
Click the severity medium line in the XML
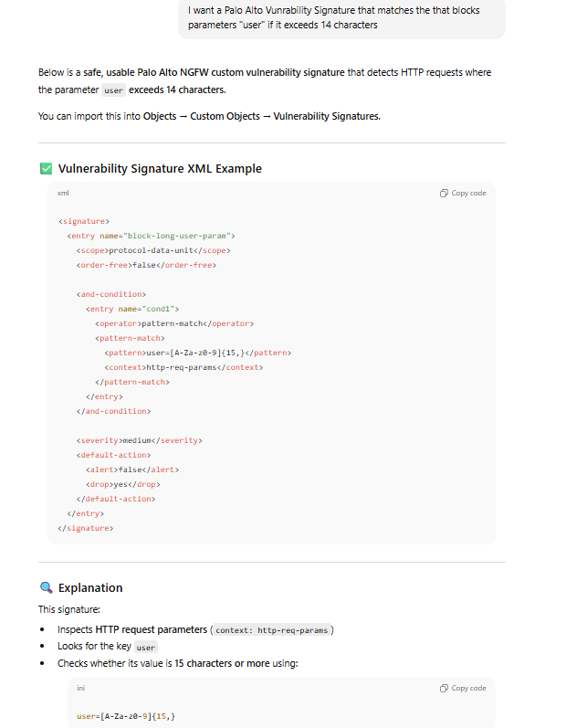click(x=139, y=440)
